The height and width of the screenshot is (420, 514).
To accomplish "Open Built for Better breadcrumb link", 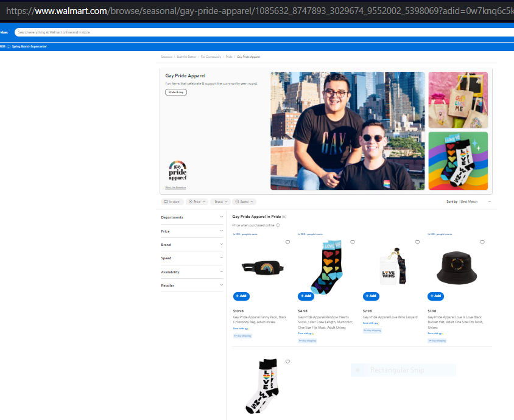I will coord(186,57).
